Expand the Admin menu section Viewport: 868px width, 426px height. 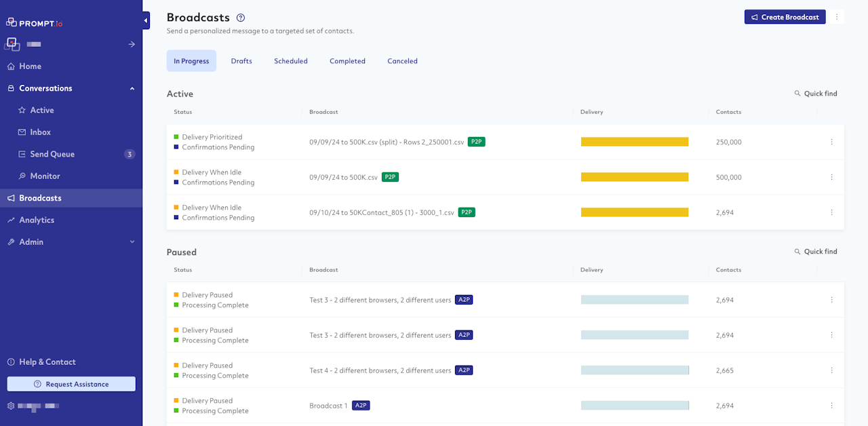132,242
